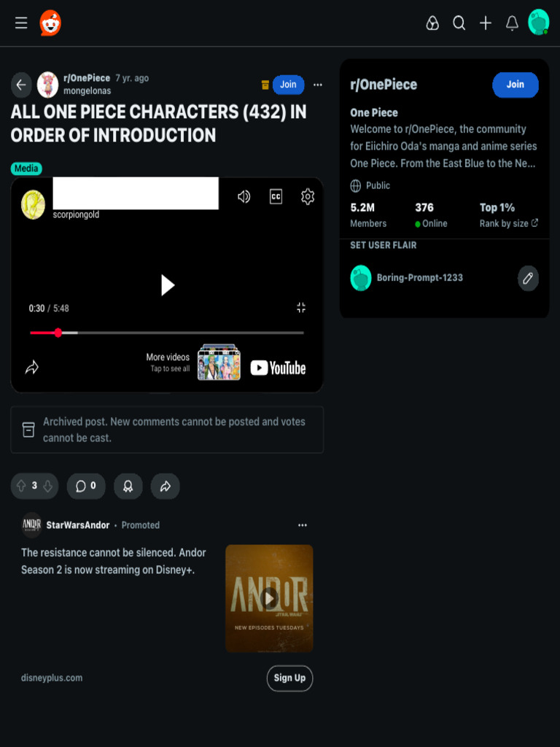Open video settings gear menu
The width and height of the screenshot is (560, 747).
coord(308,196)
